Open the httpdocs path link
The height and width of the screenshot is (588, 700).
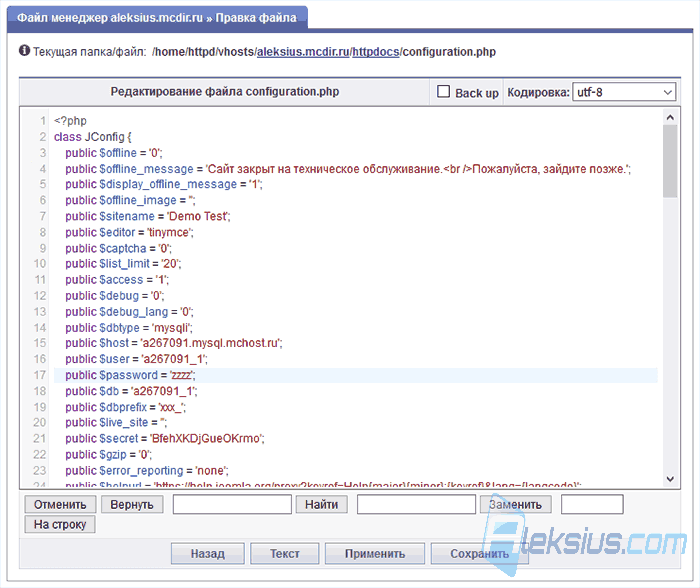pyautogui.click(x=375, y=52)
